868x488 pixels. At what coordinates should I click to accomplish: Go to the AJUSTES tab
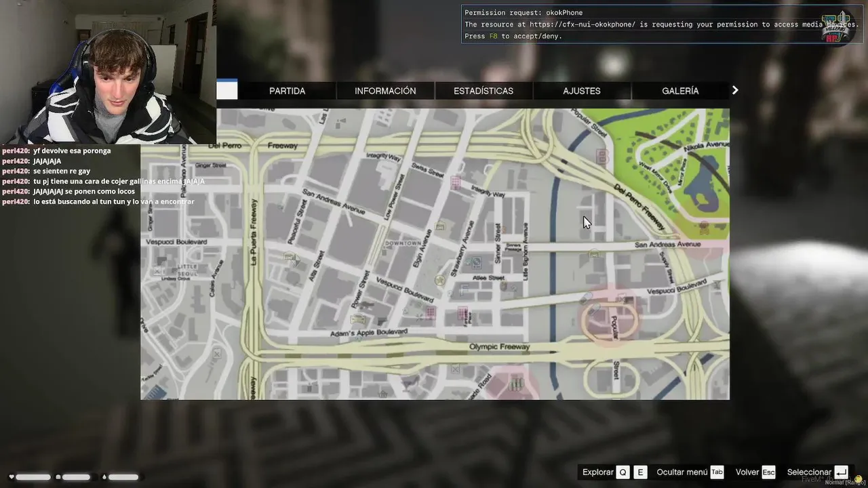582,91
